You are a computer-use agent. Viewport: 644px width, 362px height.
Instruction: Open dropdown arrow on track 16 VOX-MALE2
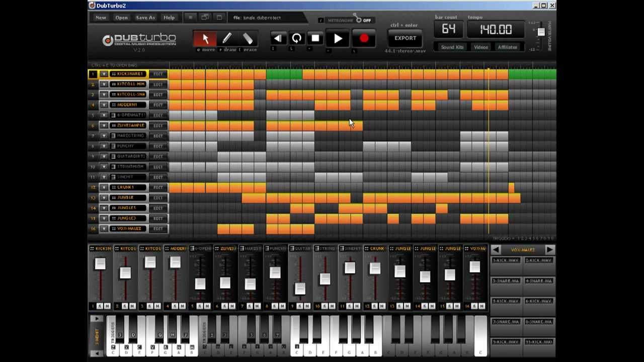tap(104, 228)
